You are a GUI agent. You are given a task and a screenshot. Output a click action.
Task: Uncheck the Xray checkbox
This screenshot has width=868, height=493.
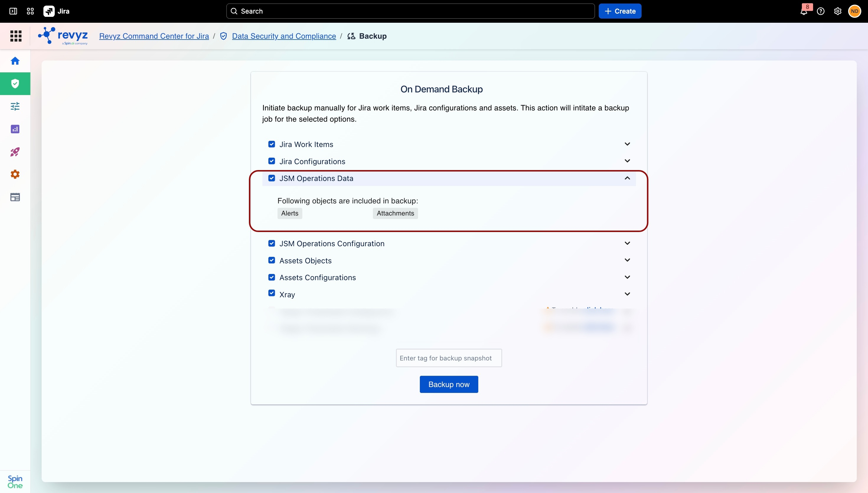pyautogui.click(x=272, y=293)
